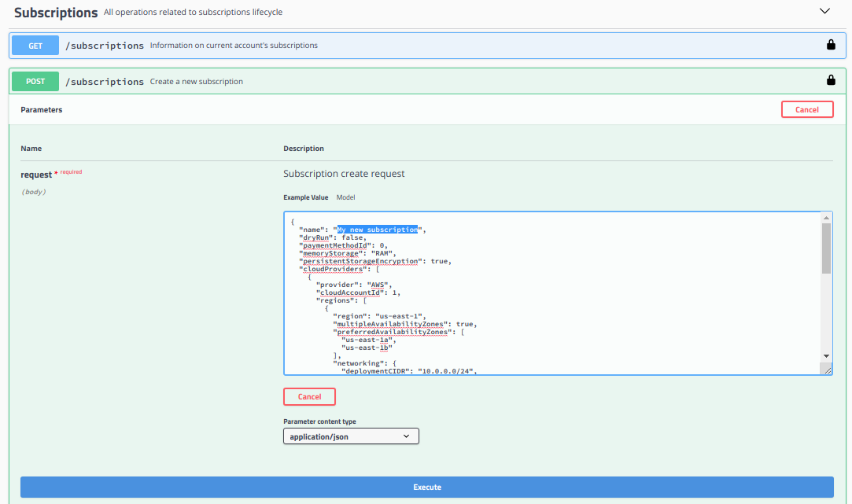Click the highlighted "My new subscription" text
Screen dimensions: 852x504
pyautogui.click(x=378, y=230)
